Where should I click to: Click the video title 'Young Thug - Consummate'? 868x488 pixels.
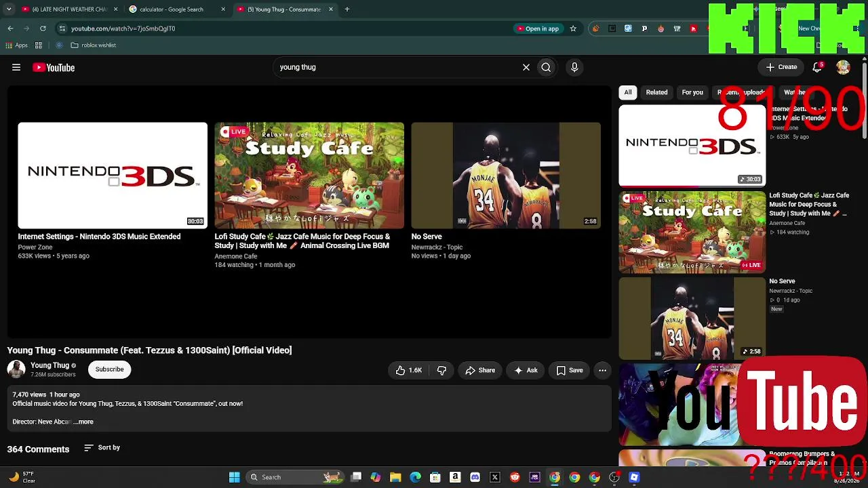(149, 350)
